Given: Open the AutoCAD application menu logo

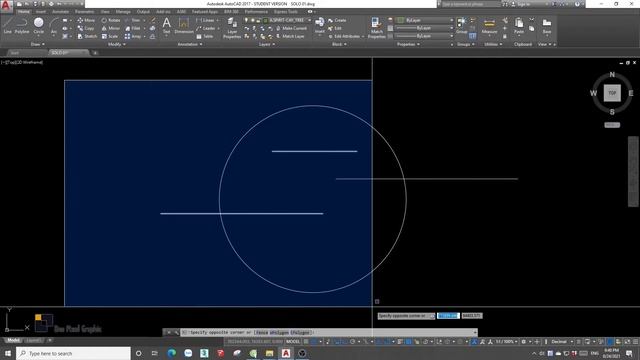Looking at the screenshot, I should pyautogui.click(x=6, y=5).
